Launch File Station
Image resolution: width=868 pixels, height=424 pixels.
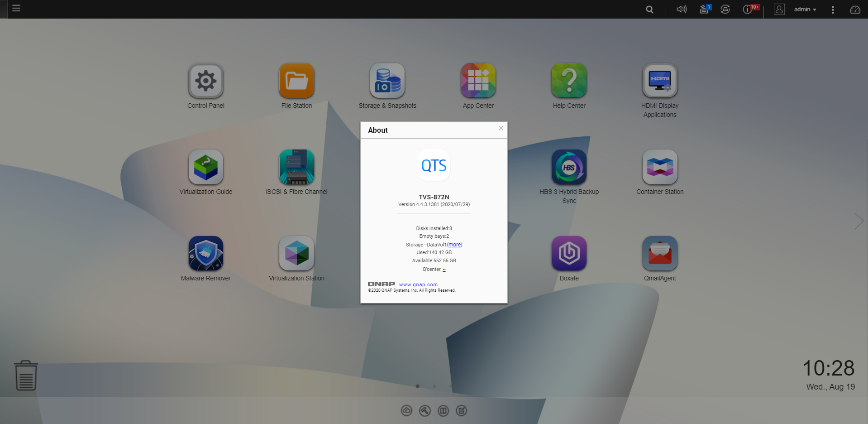(296, 81)
